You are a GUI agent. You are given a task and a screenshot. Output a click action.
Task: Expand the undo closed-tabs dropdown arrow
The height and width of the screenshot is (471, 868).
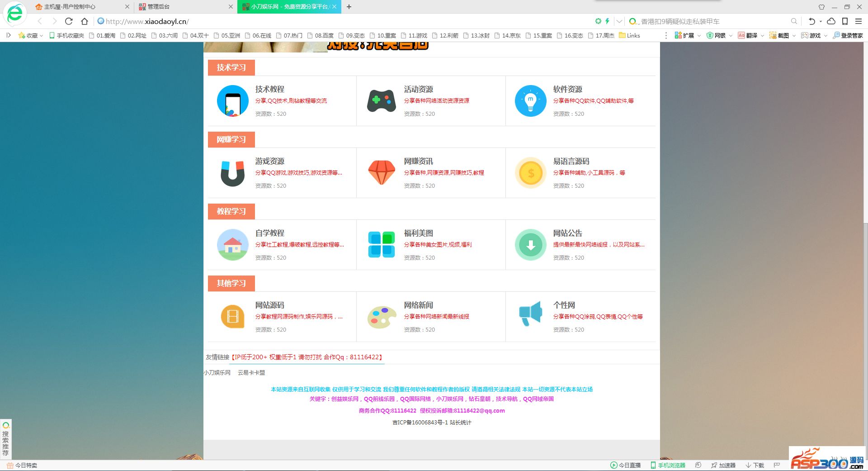pyautogui.click(x=821, y=21)
